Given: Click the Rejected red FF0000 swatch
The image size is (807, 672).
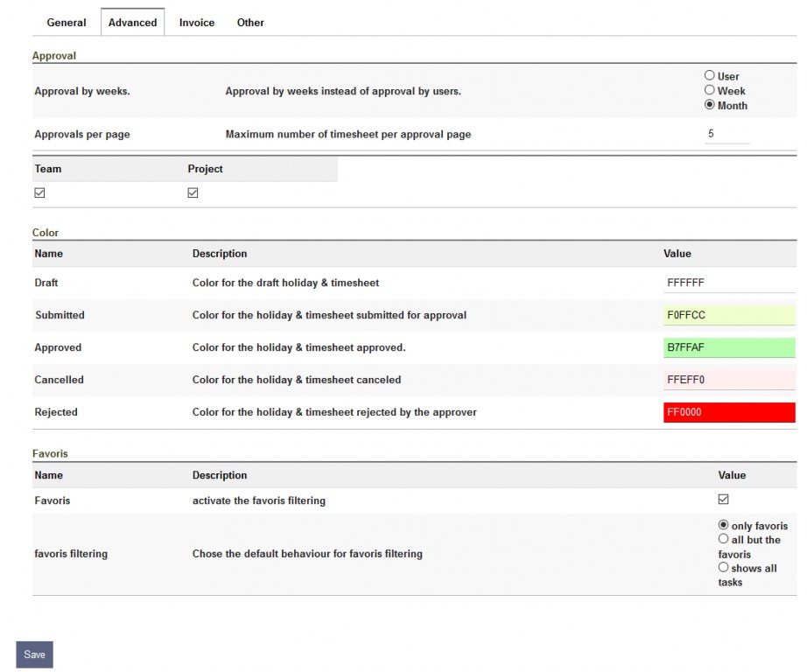Looking at the screenshot, I should click(729, 412).
